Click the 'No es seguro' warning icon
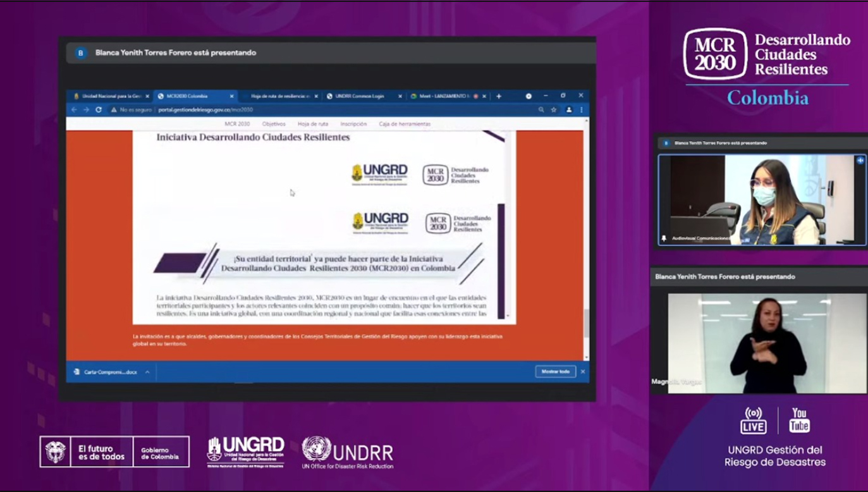868x492 pixels. click(x=114, y=109)
